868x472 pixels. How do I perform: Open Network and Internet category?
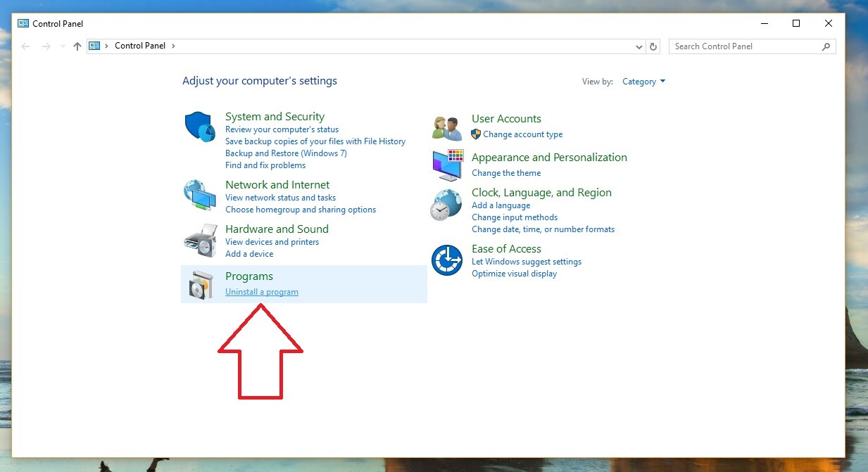pos(277,185)
